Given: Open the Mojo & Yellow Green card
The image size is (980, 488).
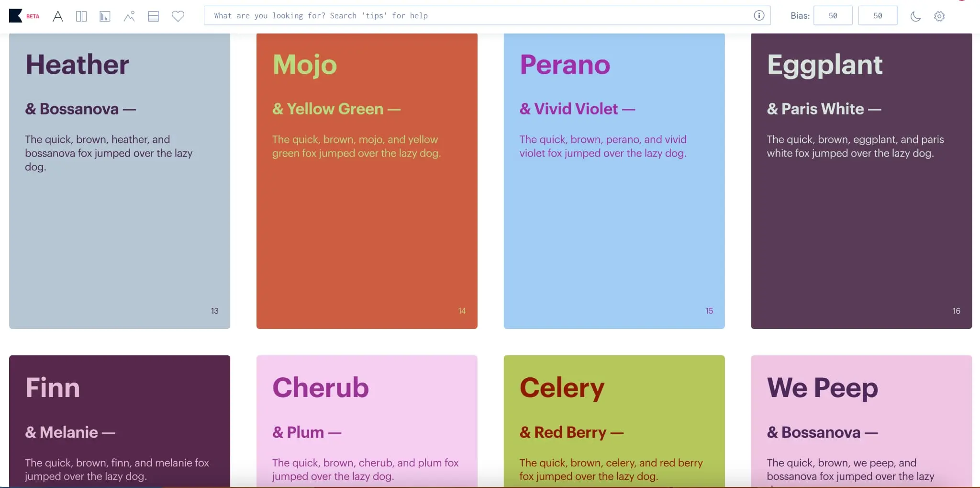Looking at the screenshot, I should tap(367, 181).
